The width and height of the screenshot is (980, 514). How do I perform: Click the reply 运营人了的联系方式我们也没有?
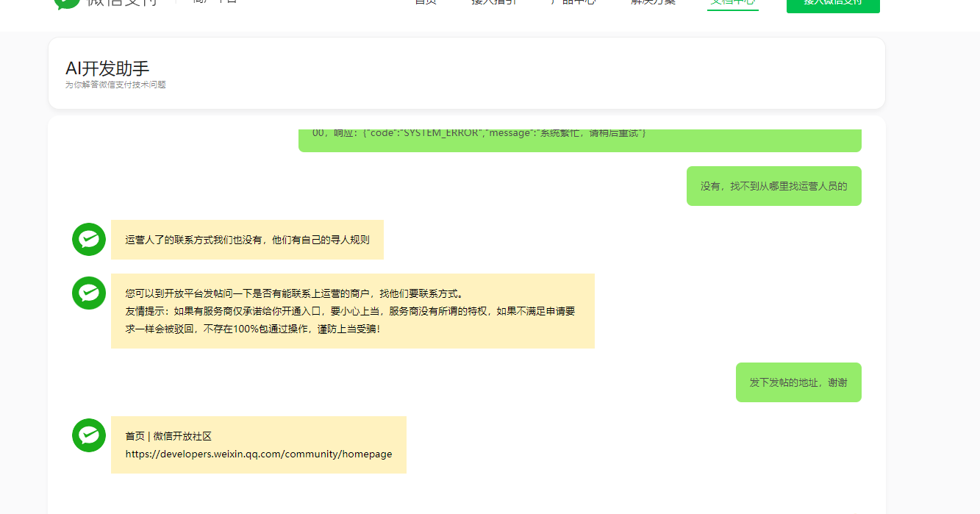point(247,240)
